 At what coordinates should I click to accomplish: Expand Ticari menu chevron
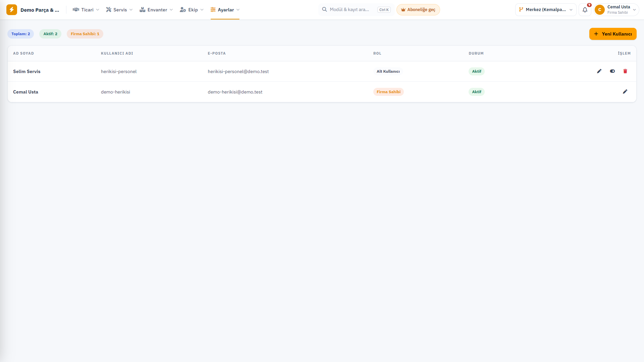[x=98, y=10]
